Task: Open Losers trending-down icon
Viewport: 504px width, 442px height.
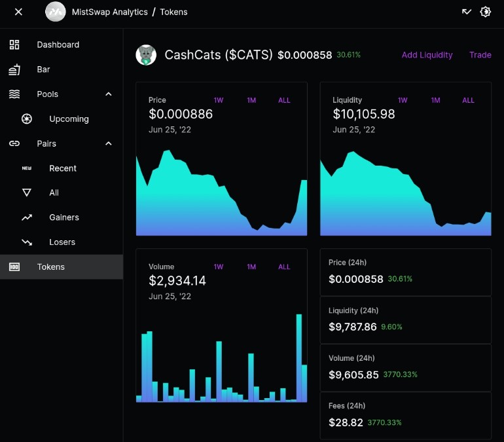Action: [x=27, y=242]
